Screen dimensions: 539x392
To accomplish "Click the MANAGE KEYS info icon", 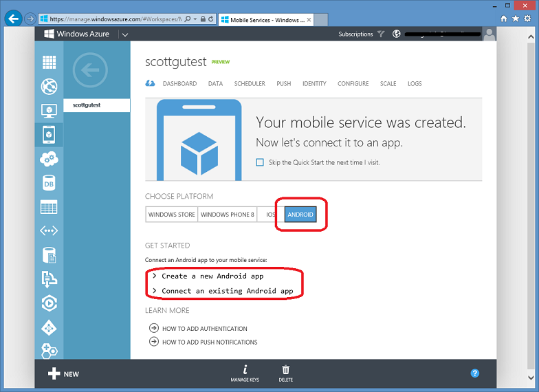I will coord(245,373).
